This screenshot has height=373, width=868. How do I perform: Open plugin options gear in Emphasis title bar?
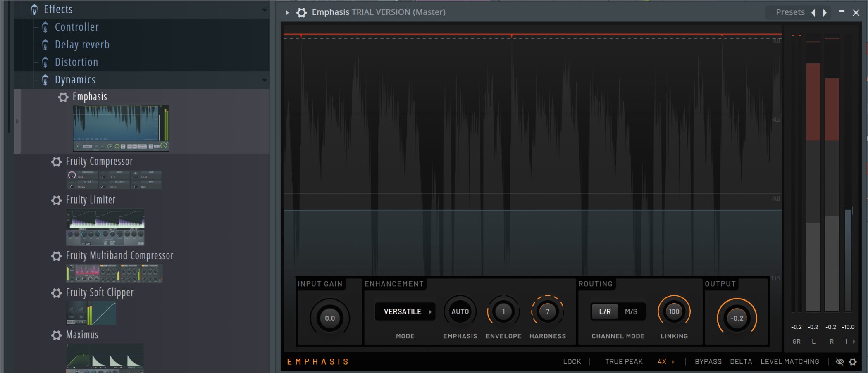pos(301,12)
